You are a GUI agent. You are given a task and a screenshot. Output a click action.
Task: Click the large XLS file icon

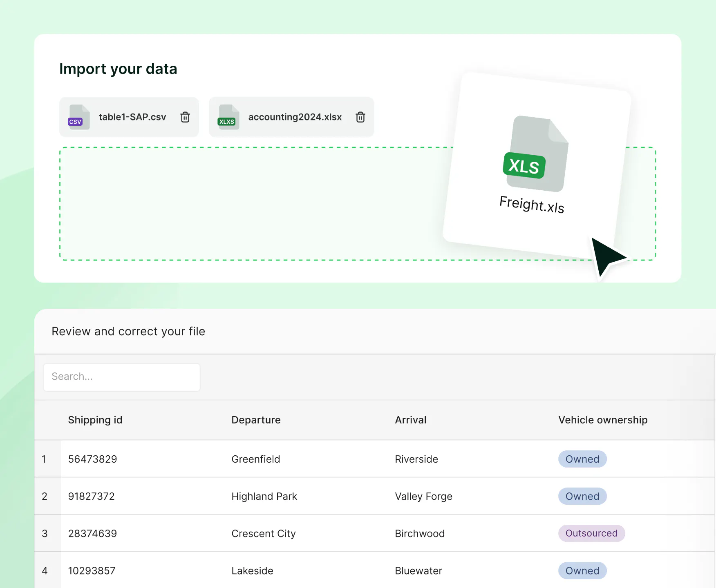pos(535,154)
